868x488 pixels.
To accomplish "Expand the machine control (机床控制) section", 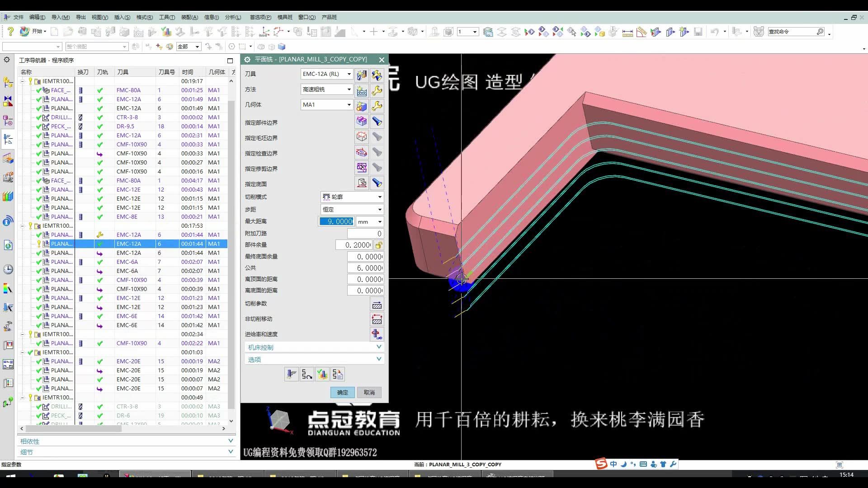I will (379, 347).
